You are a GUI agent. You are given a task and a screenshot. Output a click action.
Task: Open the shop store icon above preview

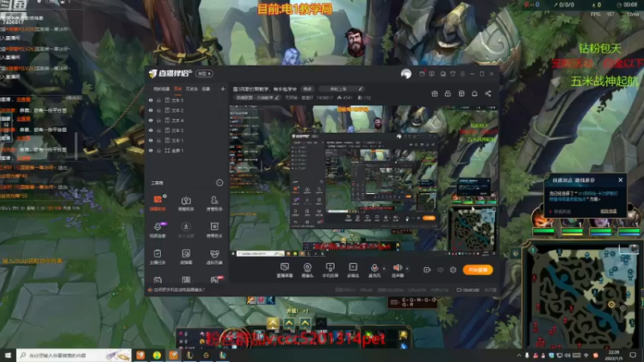coord(461,93)
